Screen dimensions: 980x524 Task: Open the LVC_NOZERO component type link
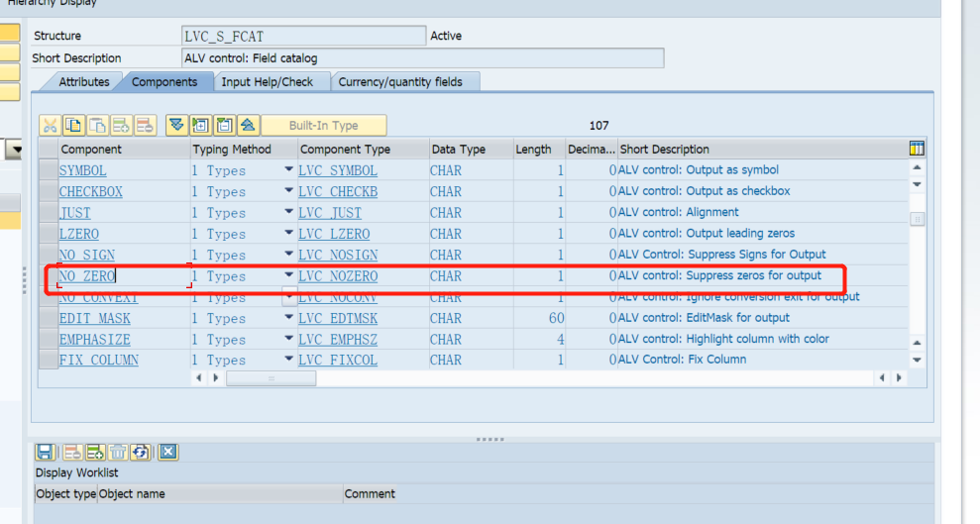[338, 276]
